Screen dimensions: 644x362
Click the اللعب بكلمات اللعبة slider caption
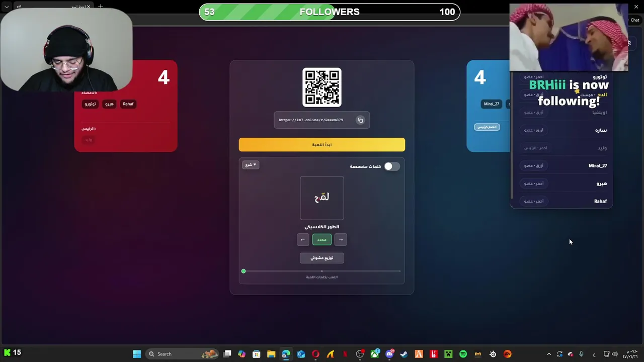tap(322, 277)
